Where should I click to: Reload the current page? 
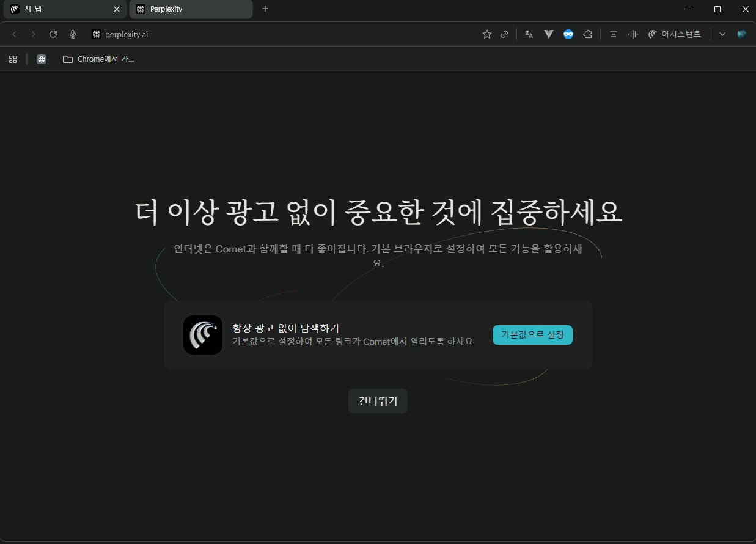53,34
